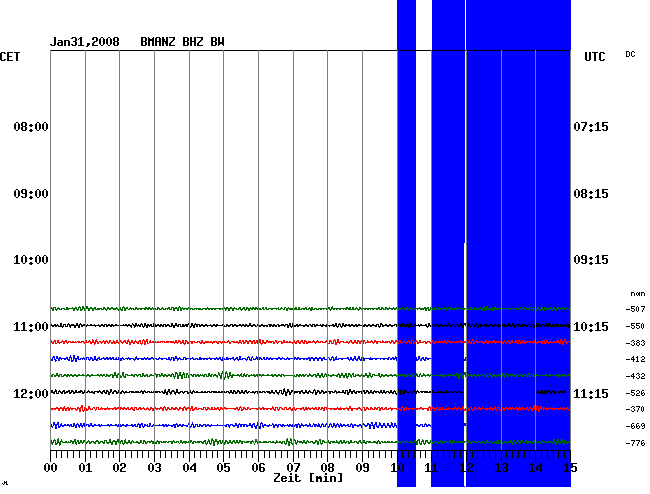This screenshot has width=650, height=494.
Task: Click minute tick label 00
Action: coord(51,468)
